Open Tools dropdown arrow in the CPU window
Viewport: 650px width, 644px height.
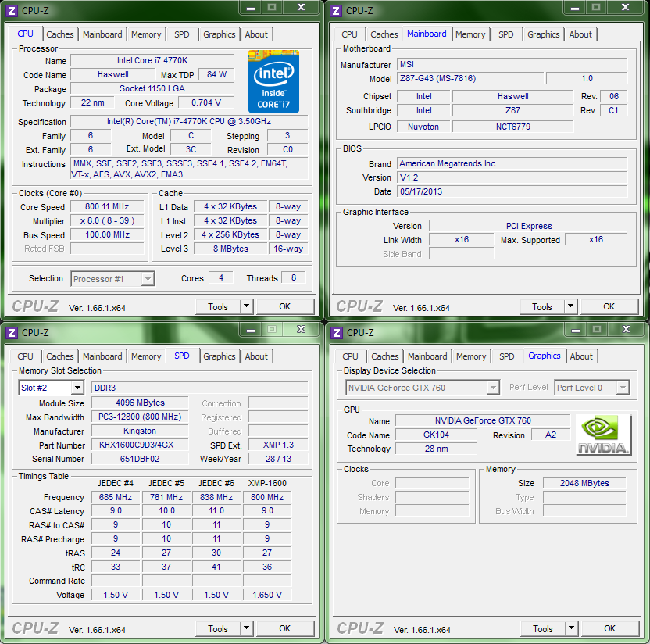pyautogui.click(x=246, y=306)
